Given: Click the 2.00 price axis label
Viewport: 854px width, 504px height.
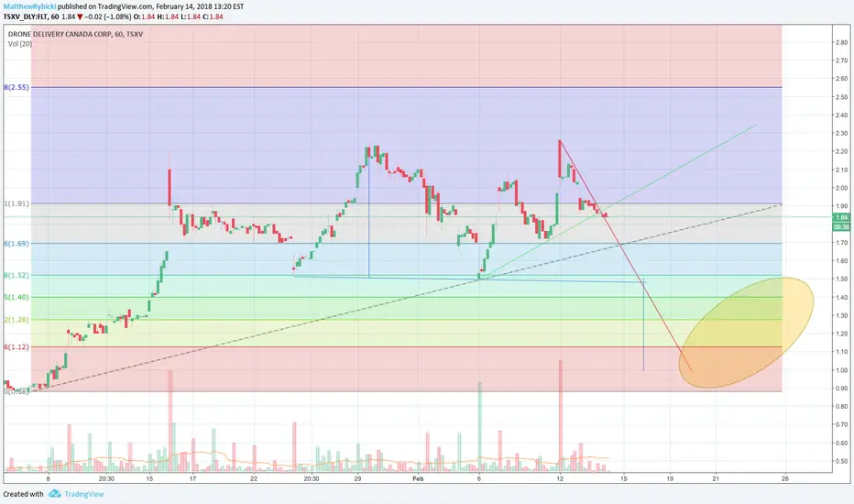Looking at the screenshot, I should pyautogui.click(x=841, y=188).
